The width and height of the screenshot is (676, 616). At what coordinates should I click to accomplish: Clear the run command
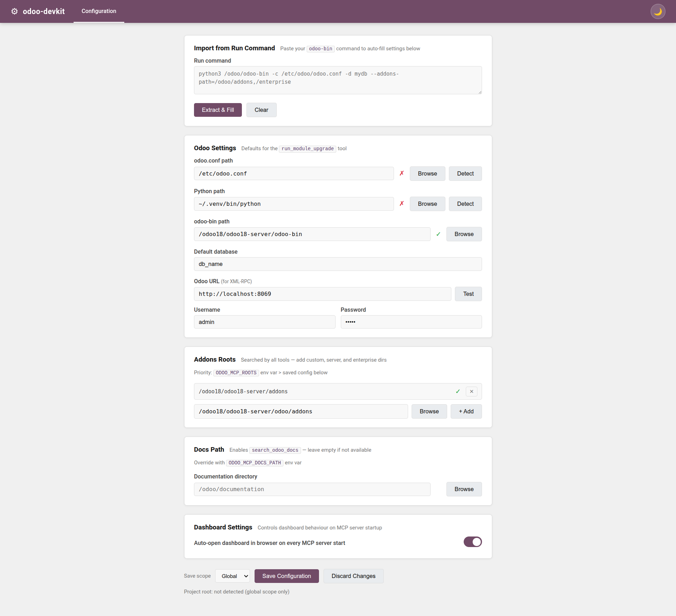point(261,110)
